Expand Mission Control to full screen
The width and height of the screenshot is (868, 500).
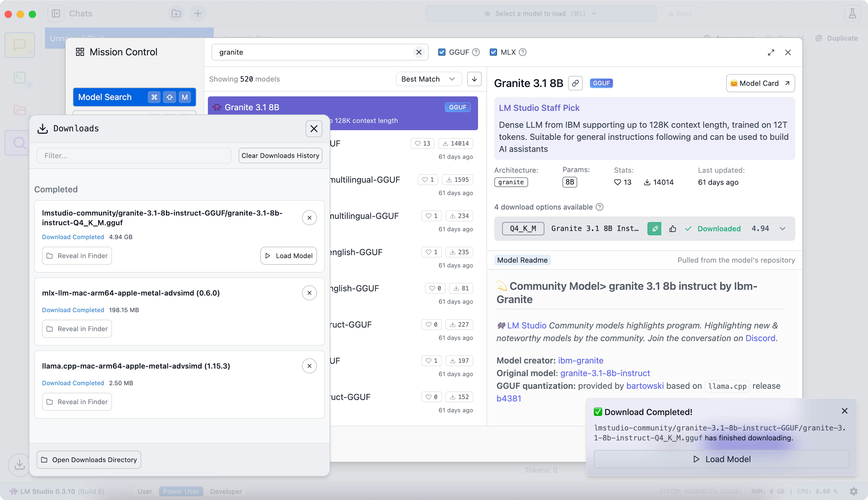(771, 53)
